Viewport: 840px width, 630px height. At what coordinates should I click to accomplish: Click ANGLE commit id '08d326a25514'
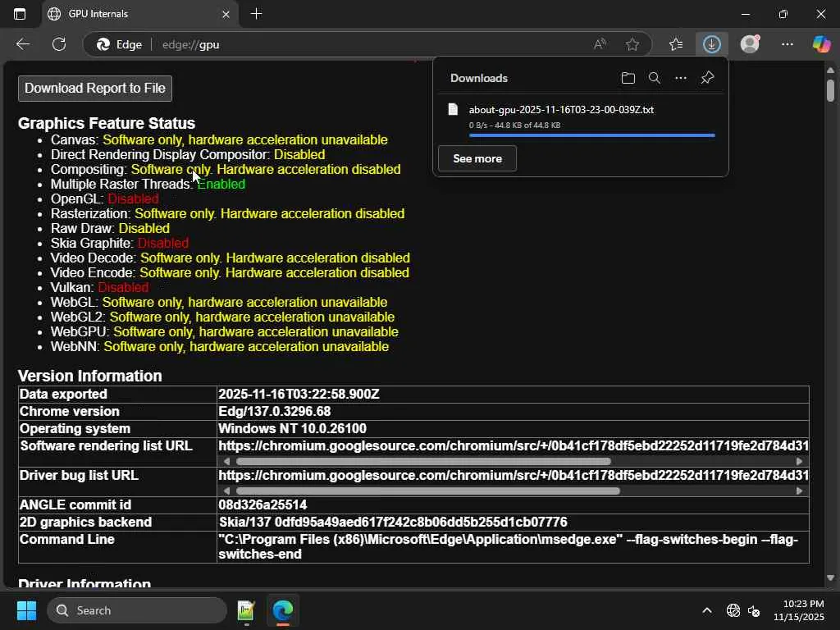[262, 504]
